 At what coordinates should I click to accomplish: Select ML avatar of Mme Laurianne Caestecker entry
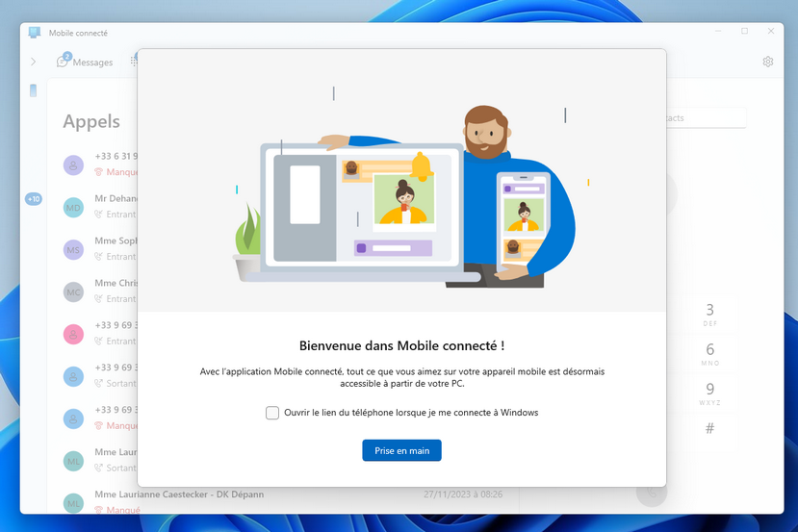[x=73, y=503]
